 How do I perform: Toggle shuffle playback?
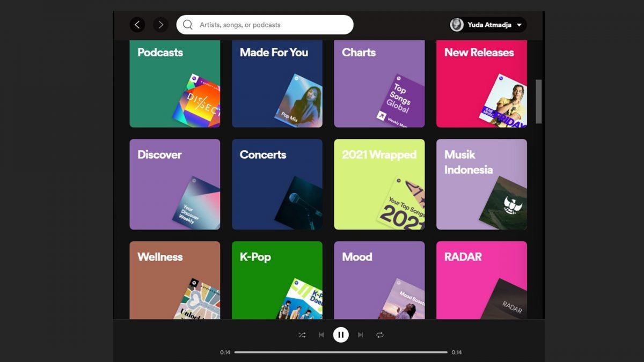click(x=302, y=335)
